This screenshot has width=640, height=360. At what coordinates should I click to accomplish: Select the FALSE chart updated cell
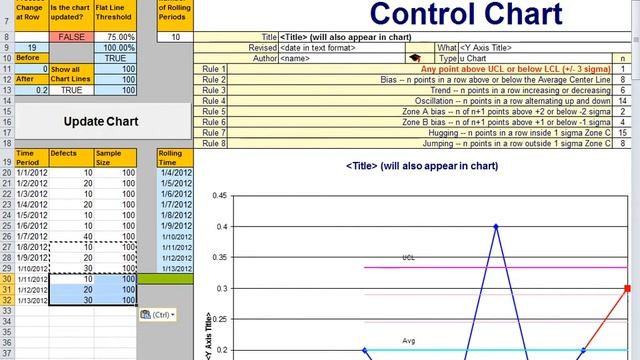(x=71, y=37)
